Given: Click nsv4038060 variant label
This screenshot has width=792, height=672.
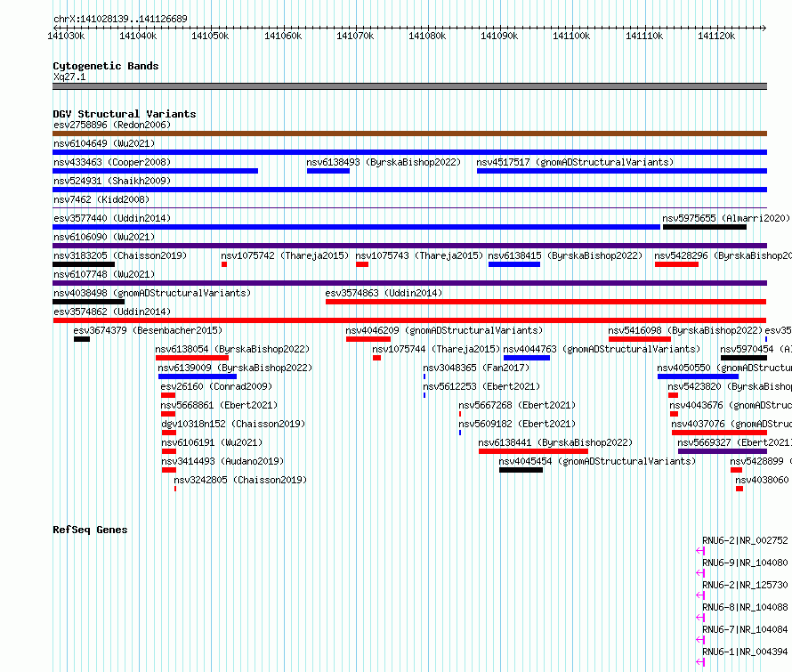Looking at the screenshot, I should pos(762,480).
